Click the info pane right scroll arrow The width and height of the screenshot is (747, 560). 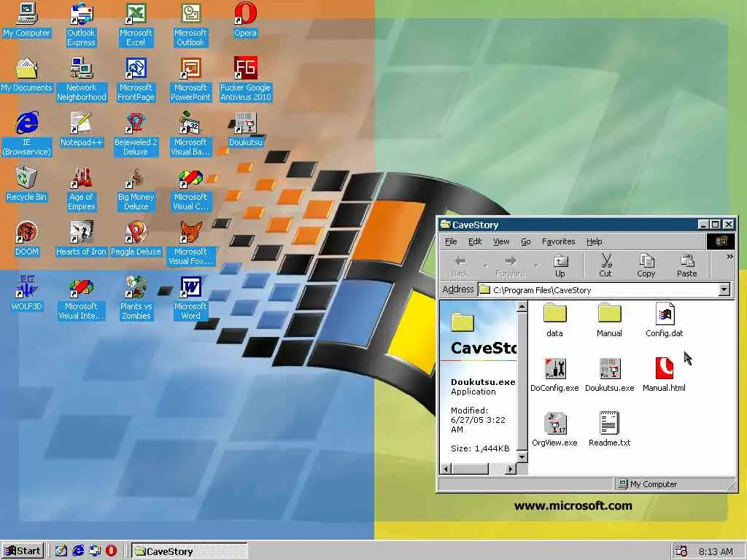click(511, 469)
